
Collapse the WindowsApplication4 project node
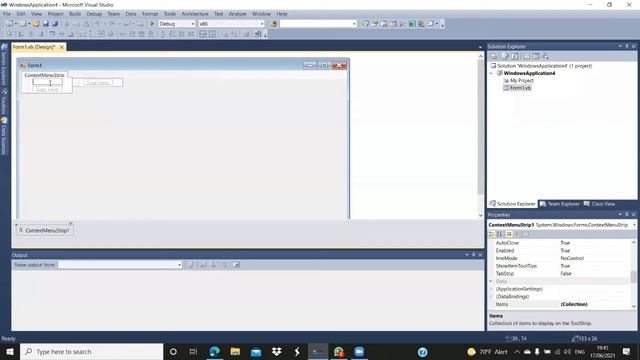click(491, 73)
